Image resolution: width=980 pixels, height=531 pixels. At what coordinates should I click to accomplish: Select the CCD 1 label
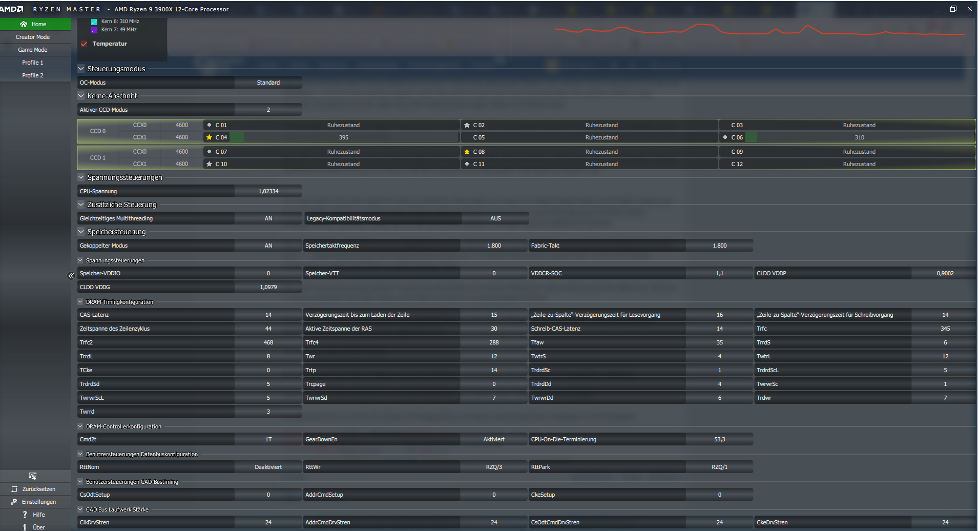pos(98,158)
